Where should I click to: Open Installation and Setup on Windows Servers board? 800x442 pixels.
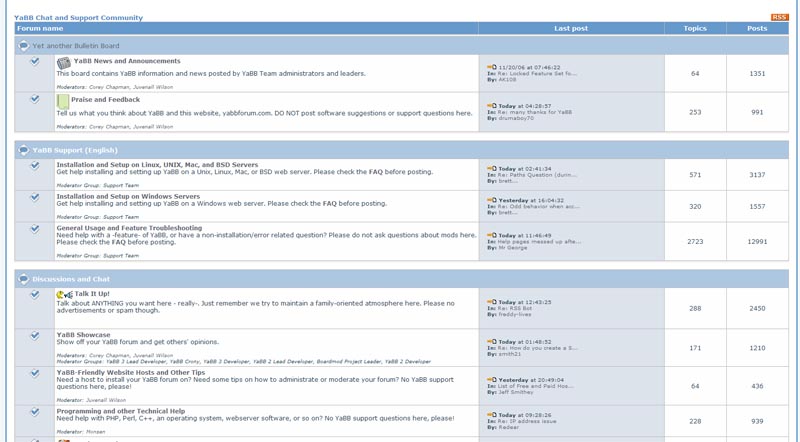pos(128,197)
